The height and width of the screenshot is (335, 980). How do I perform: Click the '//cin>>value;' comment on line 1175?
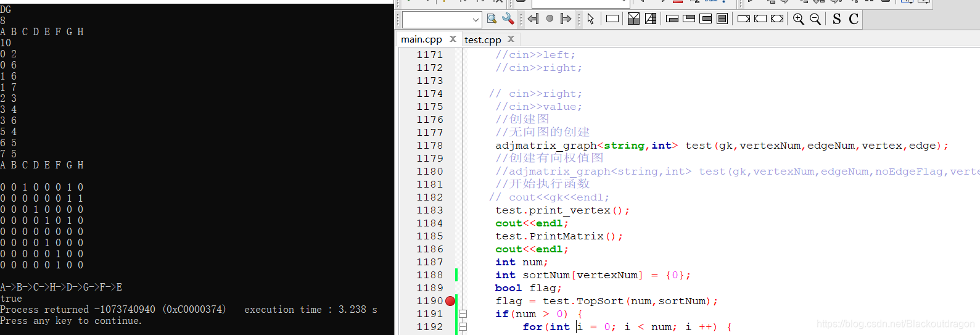click(x=539, y=107)
